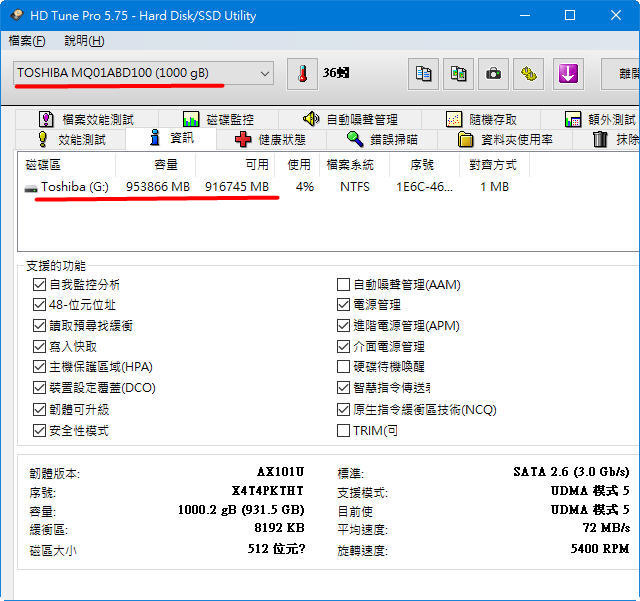Copy info to clipboard toolbar icon

423,74
